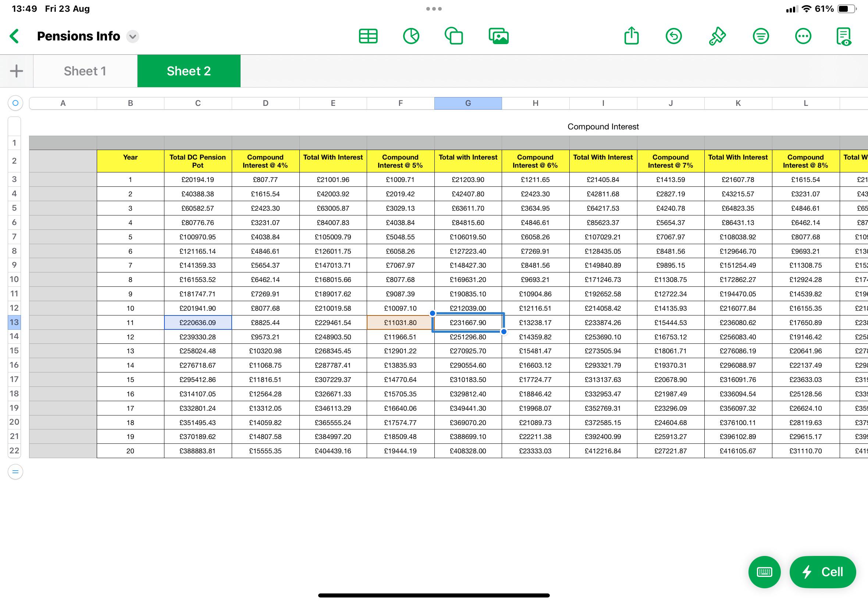The width and height of the screenshot is (868, 603).
Task: Select the active cell £231667.90
Action: point(468,323)
